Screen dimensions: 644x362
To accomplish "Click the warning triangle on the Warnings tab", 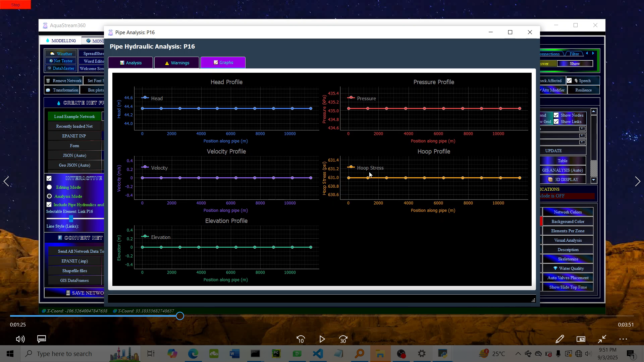I will 167,63.
